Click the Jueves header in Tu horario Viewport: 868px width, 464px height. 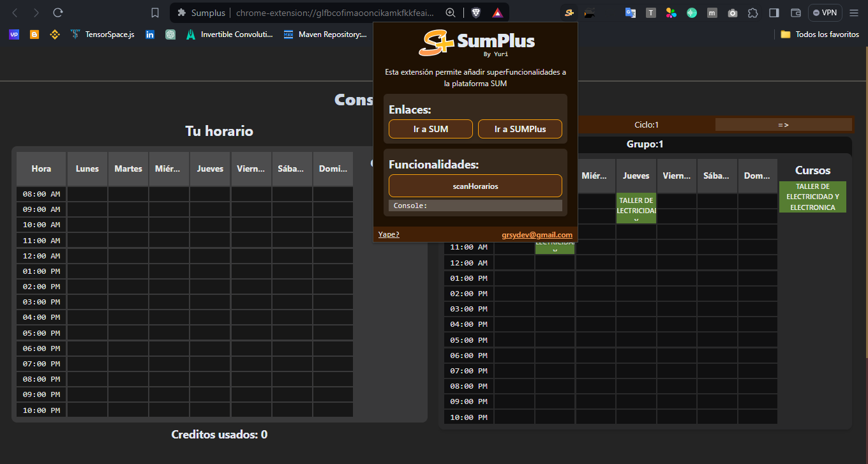pyautogui.click(x=210, y=168)
